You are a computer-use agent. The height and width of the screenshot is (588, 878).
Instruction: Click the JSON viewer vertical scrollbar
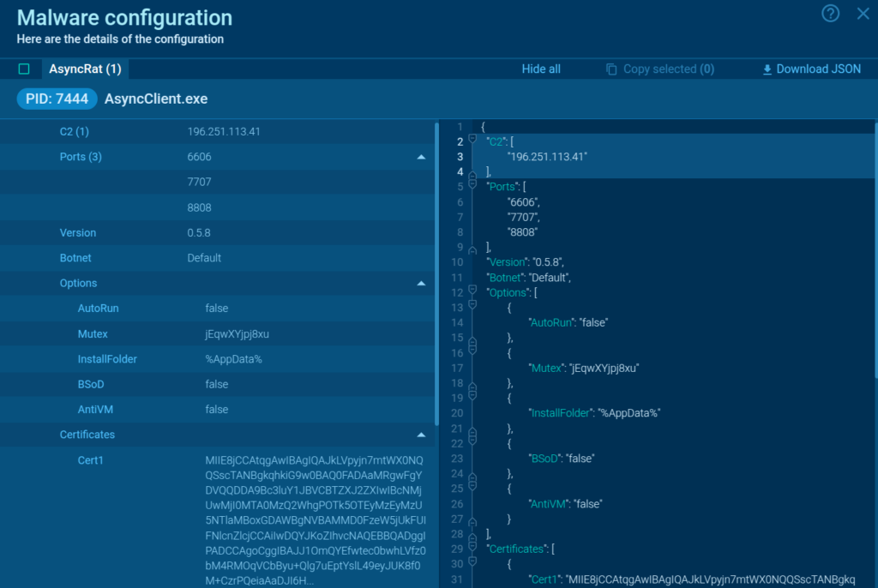pyautogui.click(x=875, y=249)
